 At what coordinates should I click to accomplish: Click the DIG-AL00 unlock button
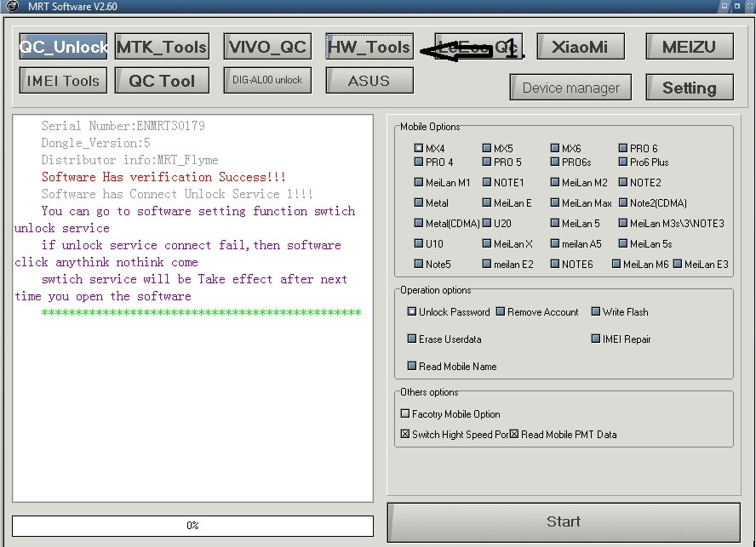click(x=267, y=81)
